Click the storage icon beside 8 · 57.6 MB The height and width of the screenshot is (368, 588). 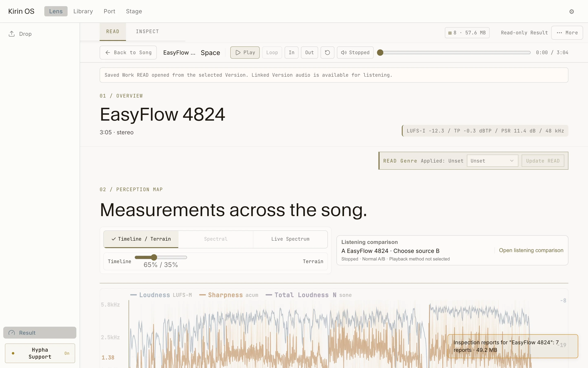[450, 33]
